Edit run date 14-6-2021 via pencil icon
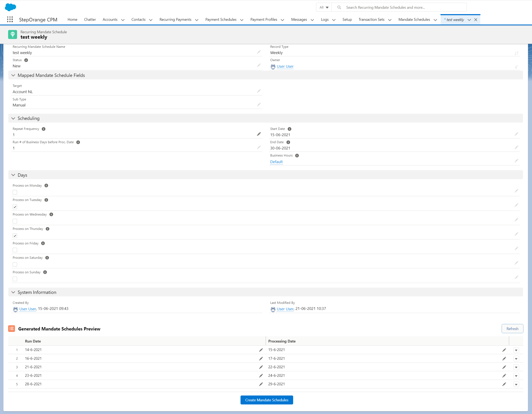Image resolution: width=532 pixels, height=414 pixels. click(x=261, y=350)
